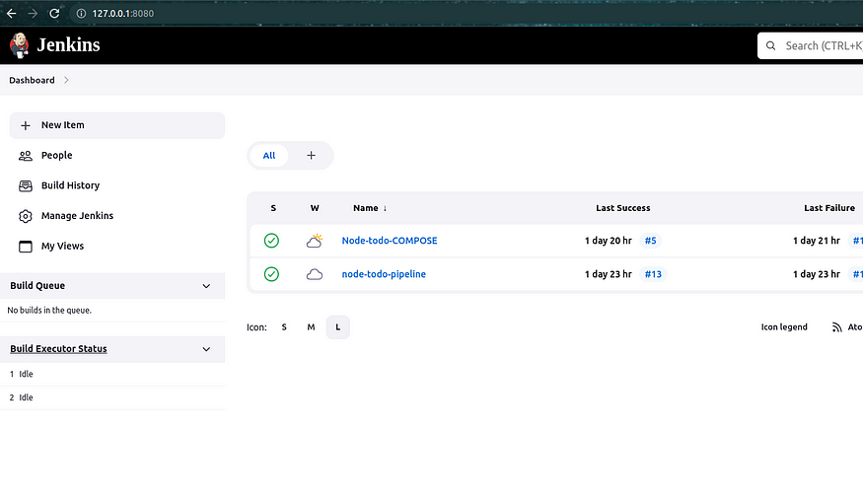
Task: Click the plus icon beside New Item
Action: 26,125
